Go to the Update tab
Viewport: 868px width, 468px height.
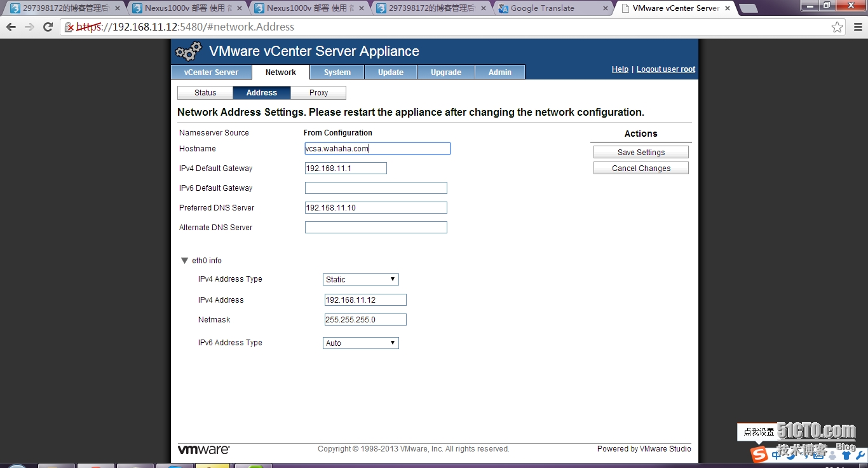(391, 72)
